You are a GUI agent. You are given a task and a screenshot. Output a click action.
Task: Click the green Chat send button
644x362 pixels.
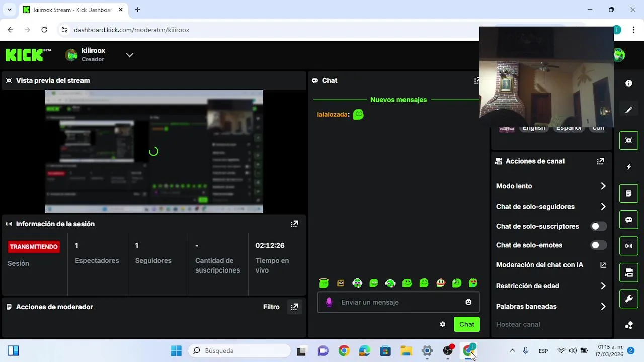tap(466, 324)
